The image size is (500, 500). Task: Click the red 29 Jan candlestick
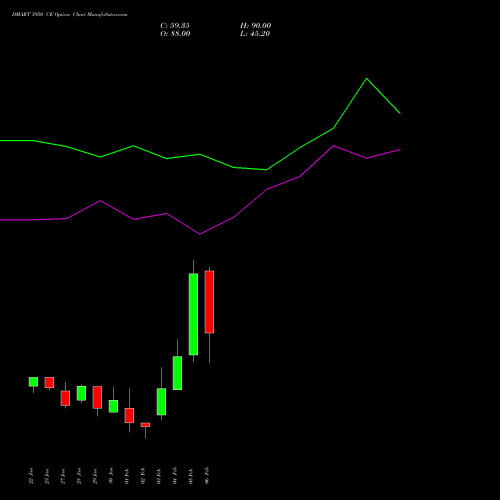tap(97, 397)
